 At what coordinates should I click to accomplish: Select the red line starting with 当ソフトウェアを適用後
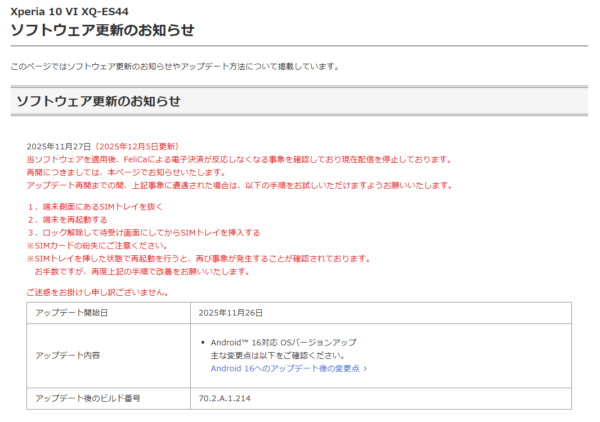tap(240, 160)
